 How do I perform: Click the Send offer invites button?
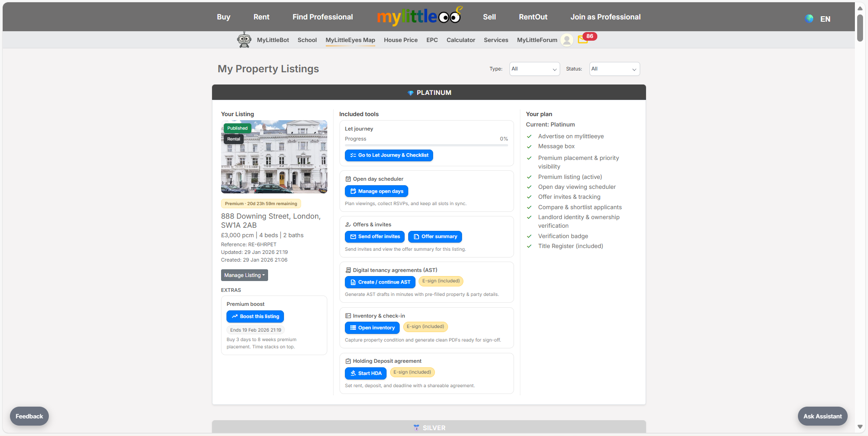374,237
